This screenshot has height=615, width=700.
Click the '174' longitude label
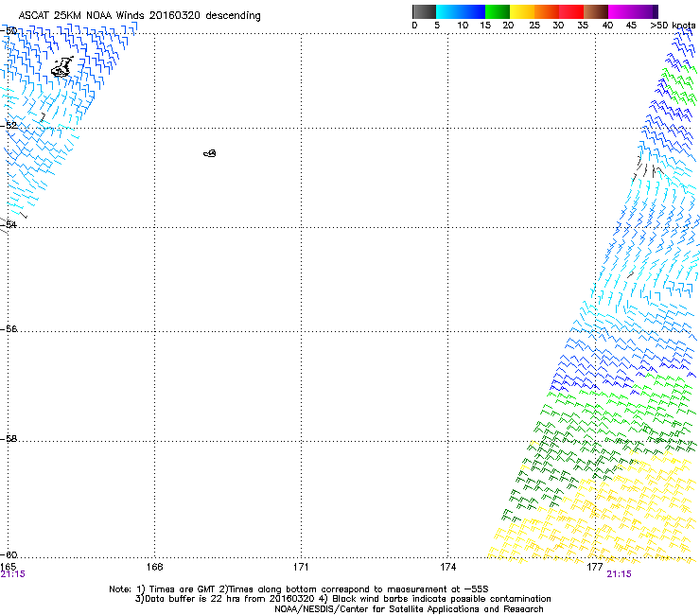pyautogui.click(x=447, y=567)
